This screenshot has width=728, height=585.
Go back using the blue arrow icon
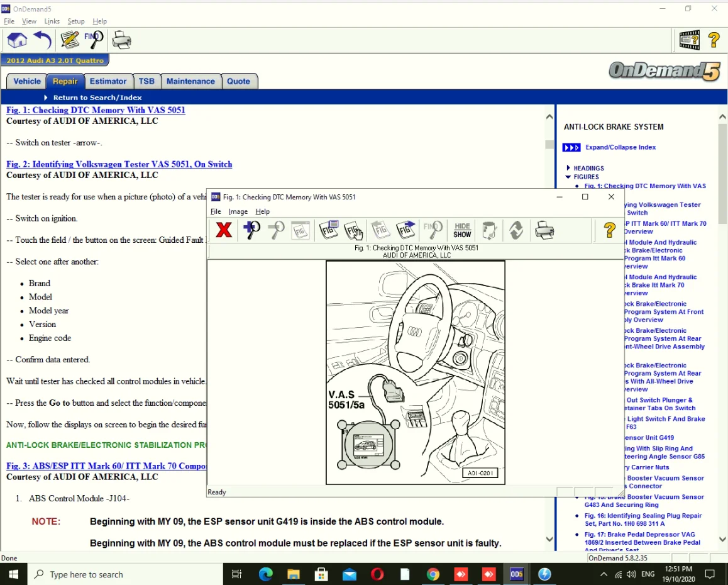[42, 40]
